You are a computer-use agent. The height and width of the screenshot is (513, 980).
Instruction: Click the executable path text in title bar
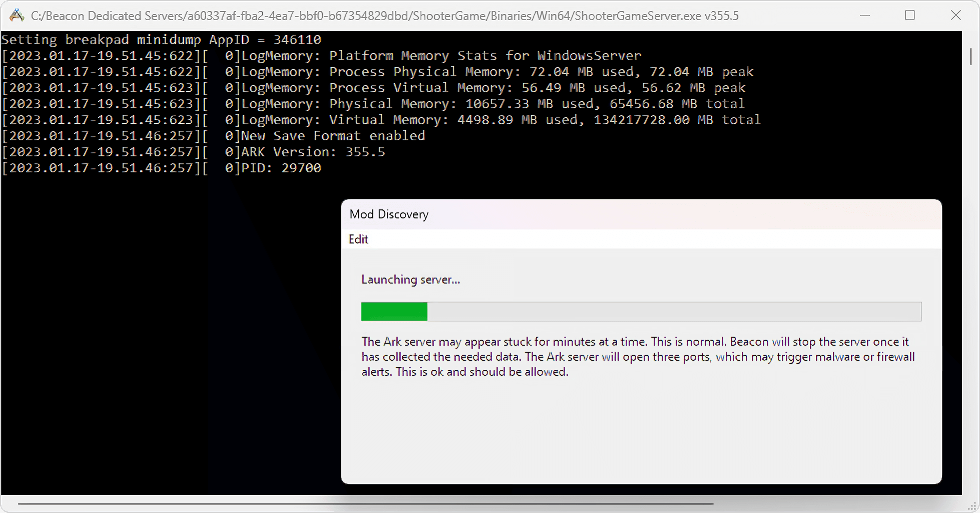click(x=384, y=16)
